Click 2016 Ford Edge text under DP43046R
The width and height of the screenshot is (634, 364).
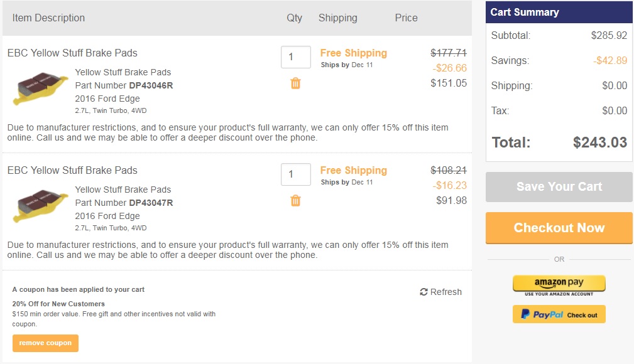tap(107, 99)
